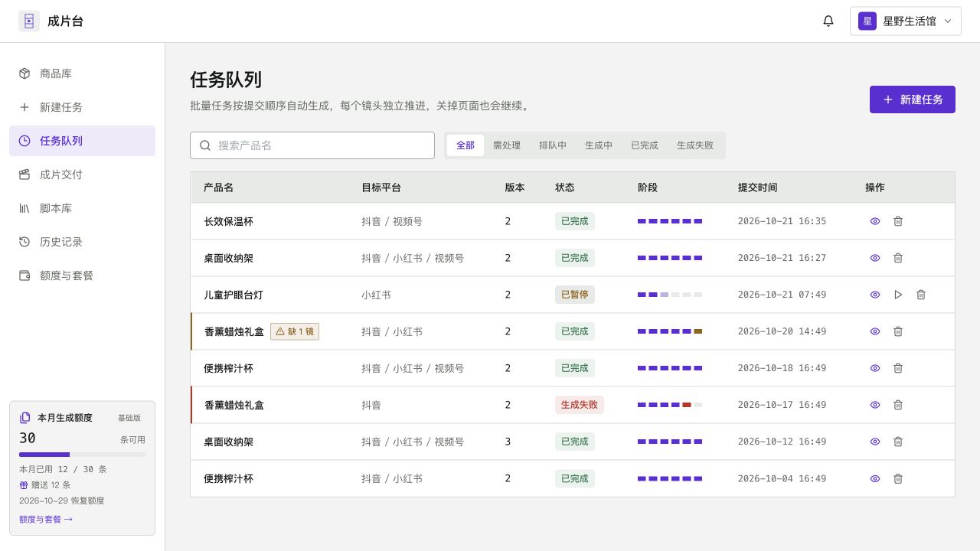Open the 星野生活馆 account dropdown
This screenshot has height=551, width=980.
click(x=906, y=21)
